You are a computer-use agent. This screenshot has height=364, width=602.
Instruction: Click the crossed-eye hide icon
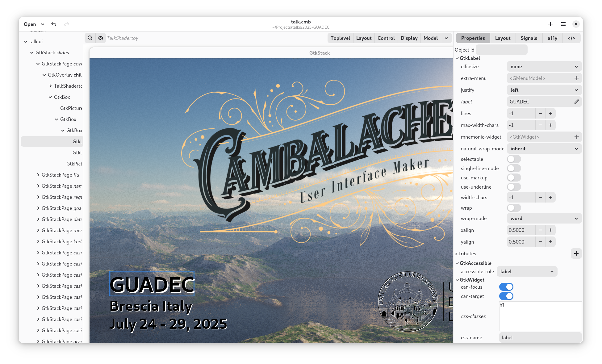pos(101,38)
